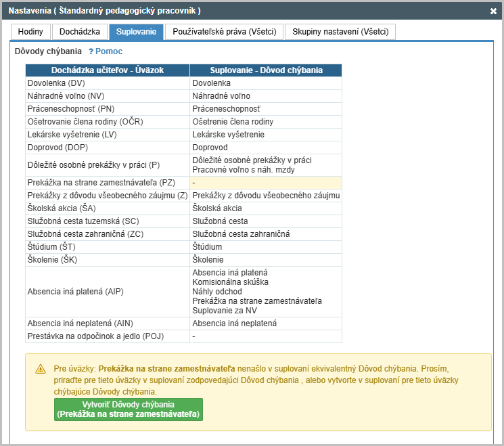Select the Komisionálna skúška entry
504x446 pixels.
(x=230, y=282)
